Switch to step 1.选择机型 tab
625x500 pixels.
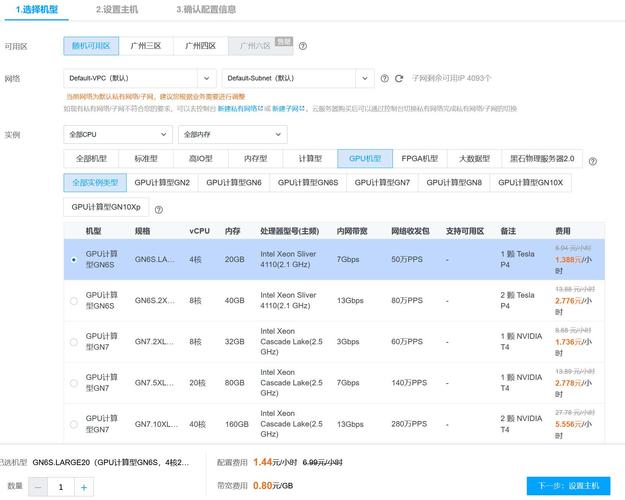click(x=37, y=10)
